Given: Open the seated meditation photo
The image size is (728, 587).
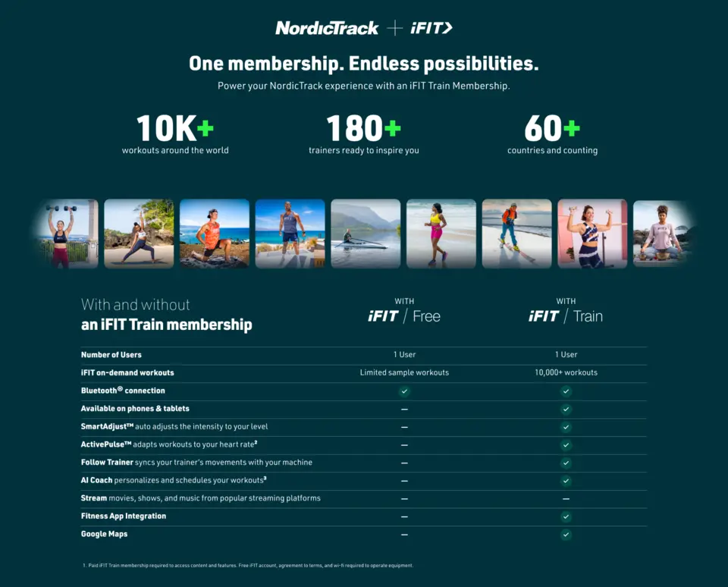Looking at the screenshot, I should pyautogui.click(x=665, y=234).
